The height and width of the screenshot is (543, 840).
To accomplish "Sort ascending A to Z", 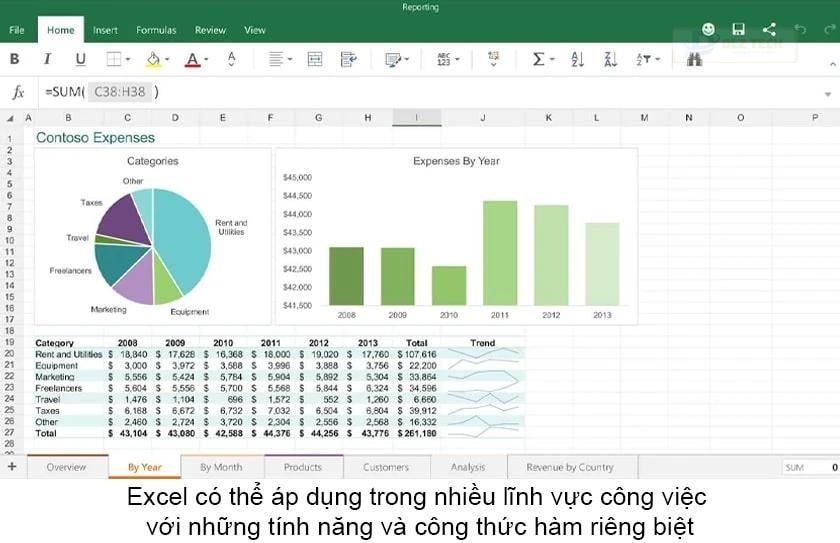I will pyautogui.click(x=578, y=59).
